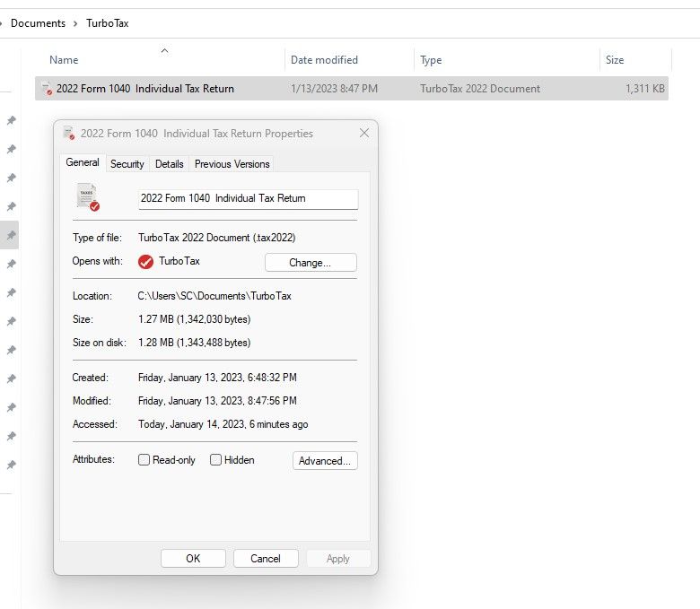Go to Documents in the breadcrumb path
This screenshot has width=700, height=609.
click(38, 23)
